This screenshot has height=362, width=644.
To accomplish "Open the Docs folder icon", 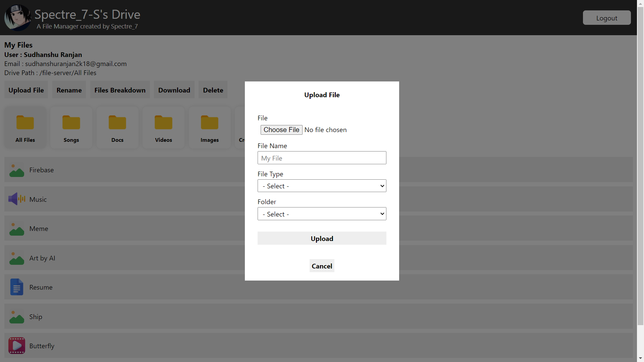I will 117,123.
